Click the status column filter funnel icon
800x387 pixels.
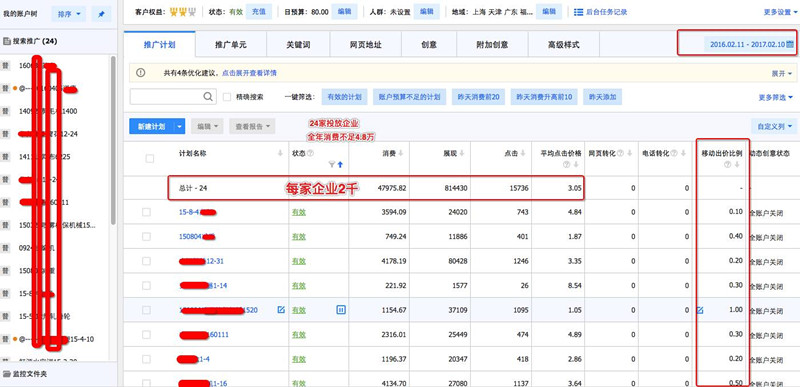332,164
